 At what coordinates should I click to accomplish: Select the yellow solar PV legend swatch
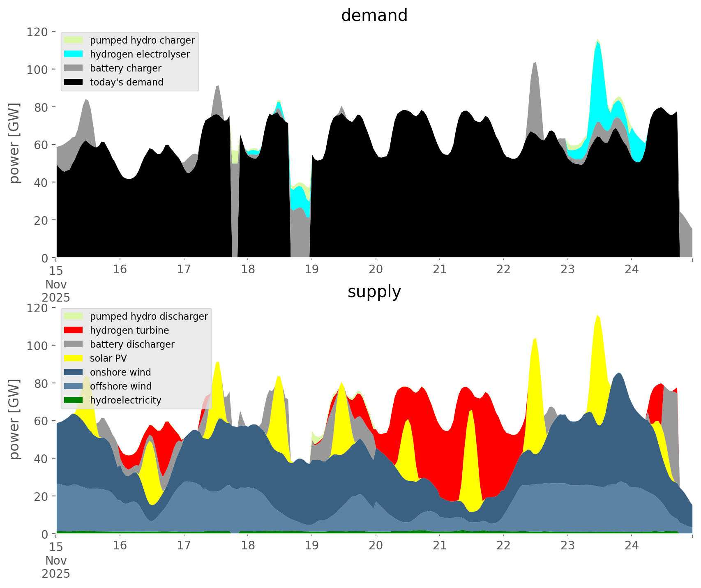74,358
